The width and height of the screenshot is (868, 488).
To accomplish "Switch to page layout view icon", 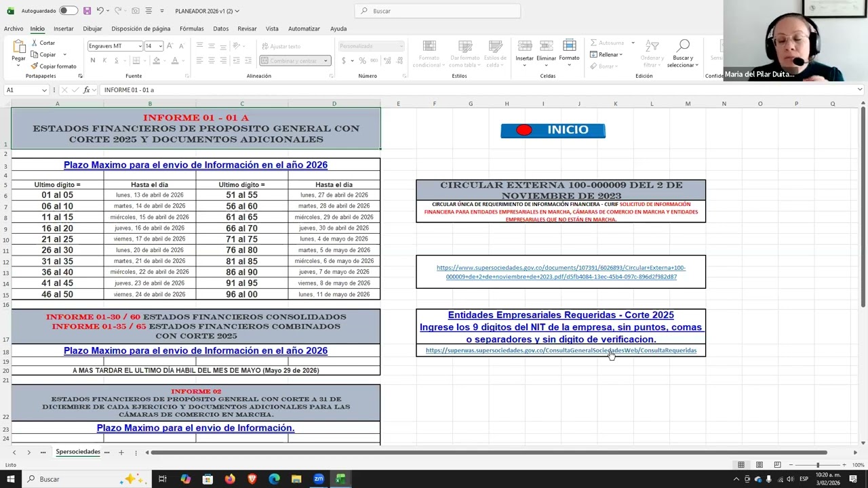I will coord(759,465).
